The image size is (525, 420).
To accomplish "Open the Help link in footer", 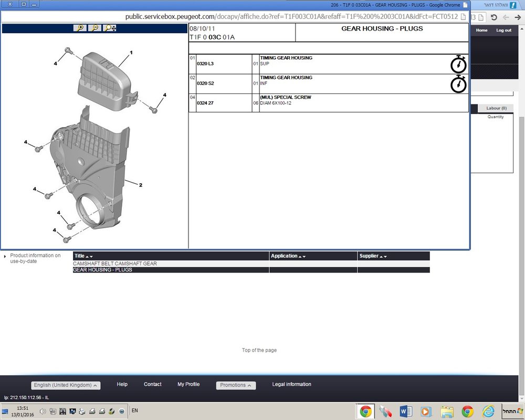I will 122,384.
